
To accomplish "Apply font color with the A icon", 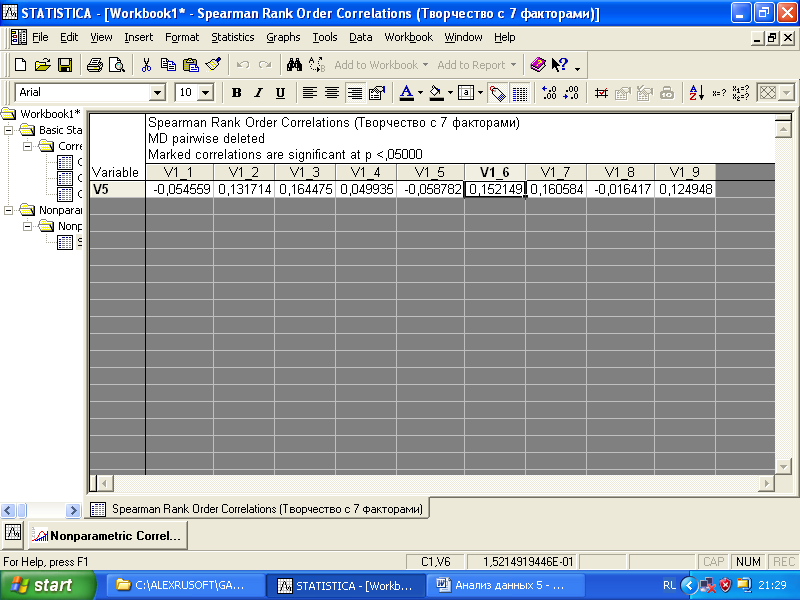I will pos(407,93).
